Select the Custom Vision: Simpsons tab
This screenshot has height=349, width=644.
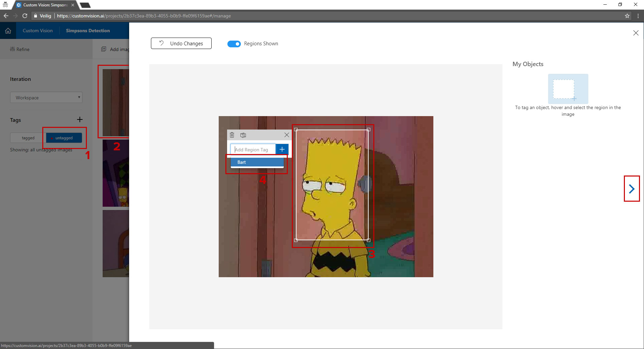45,5
